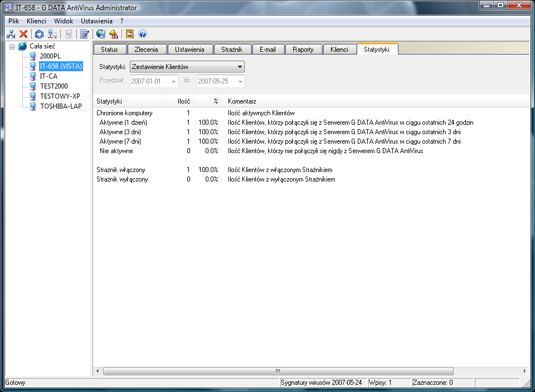535x392 pixels.
Task: Sort by the % column header
Action: 207,101
